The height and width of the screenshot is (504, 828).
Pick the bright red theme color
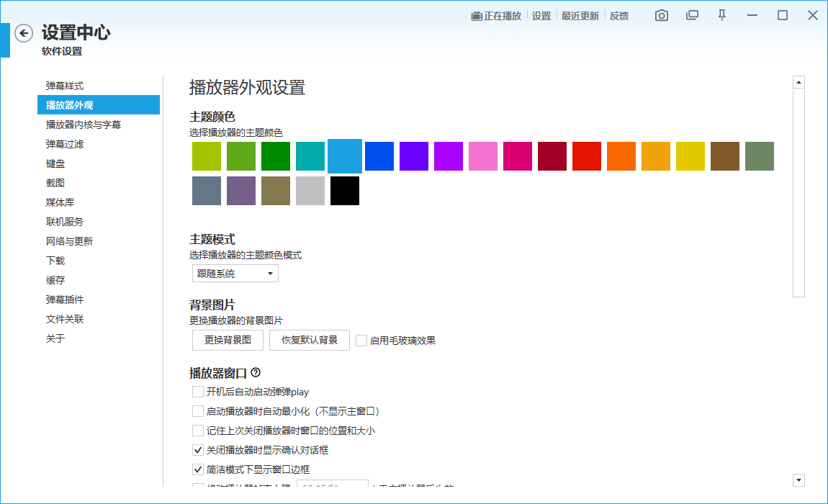point(587,156)
